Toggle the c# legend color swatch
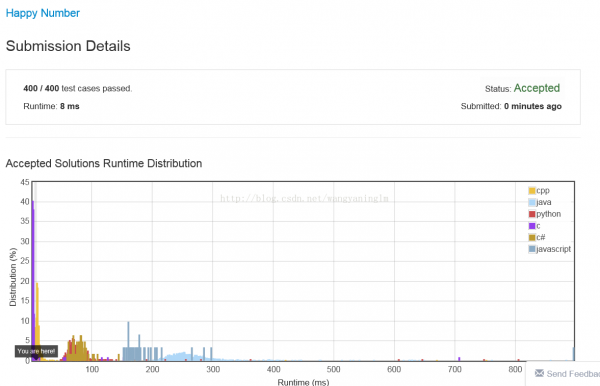Image resolution: width=600 pixels, height=386 pixels. (x=532, y=238)
